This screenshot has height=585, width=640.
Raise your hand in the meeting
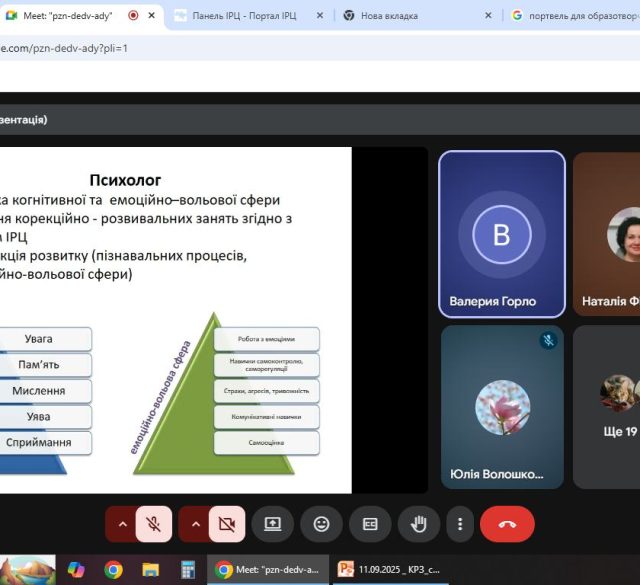[x=419, y=523]
